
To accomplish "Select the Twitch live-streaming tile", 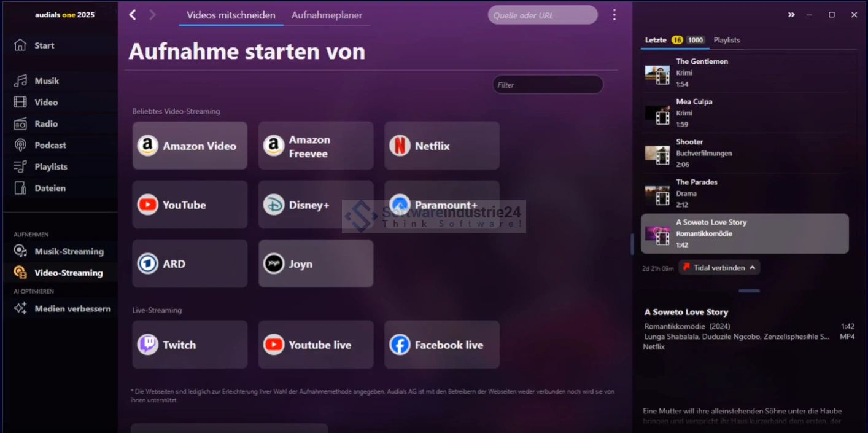I will 190,345.
